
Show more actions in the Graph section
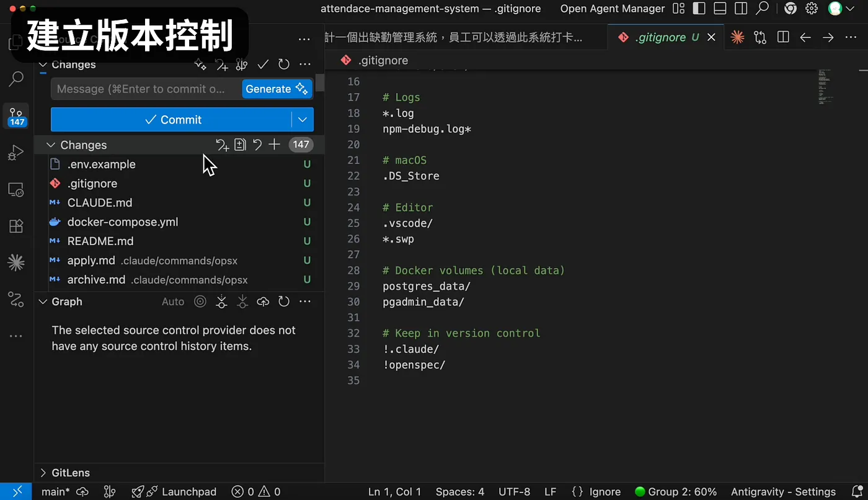(x=304, y=301)
